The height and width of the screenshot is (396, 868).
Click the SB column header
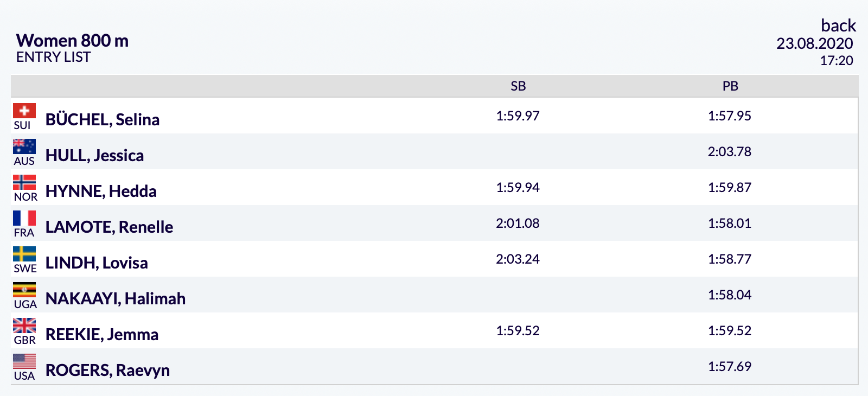518,86
